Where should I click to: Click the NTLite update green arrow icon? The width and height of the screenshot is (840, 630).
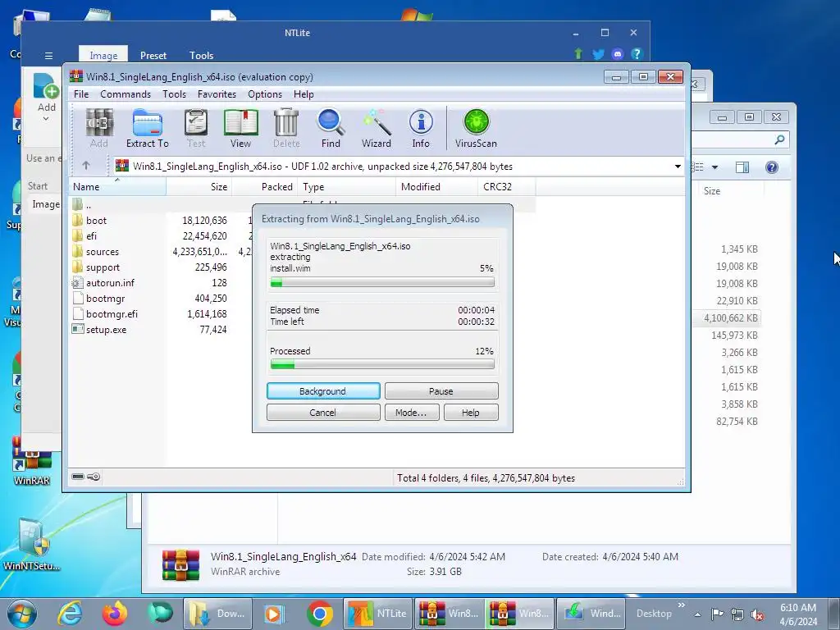(578, 53)
